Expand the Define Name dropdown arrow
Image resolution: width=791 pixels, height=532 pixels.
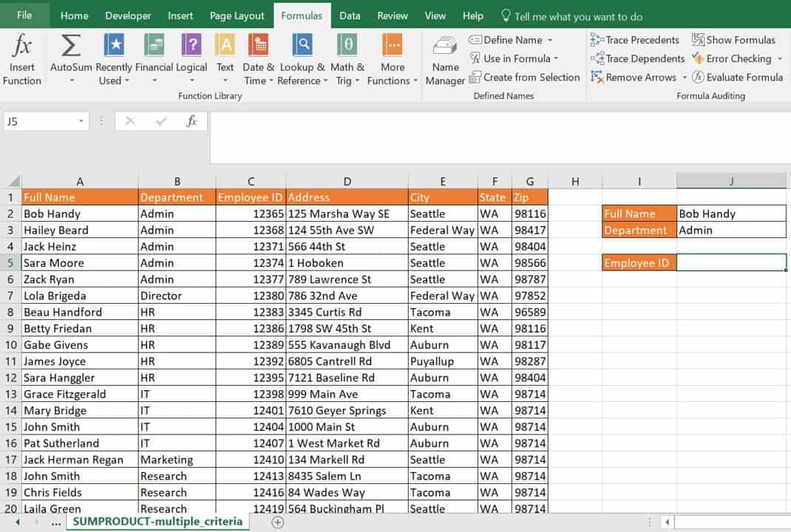550,40
